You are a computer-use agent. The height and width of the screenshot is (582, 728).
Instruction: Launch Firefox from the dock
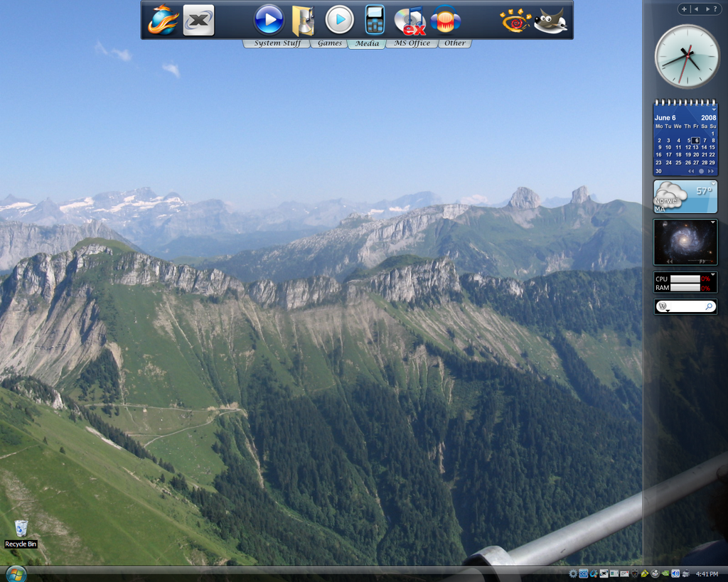point(164,20)
